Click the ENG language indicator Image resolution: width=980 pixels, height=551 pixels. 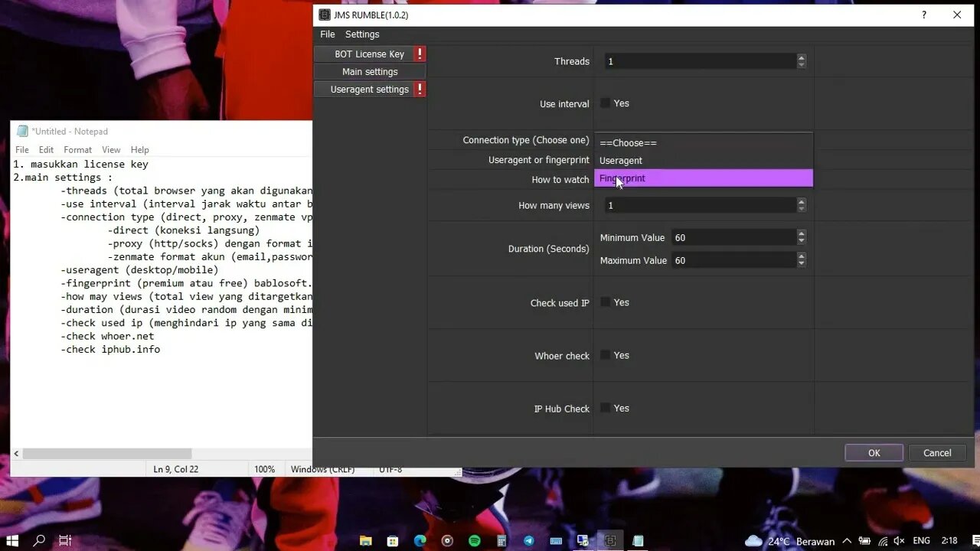tap(922, 541)
